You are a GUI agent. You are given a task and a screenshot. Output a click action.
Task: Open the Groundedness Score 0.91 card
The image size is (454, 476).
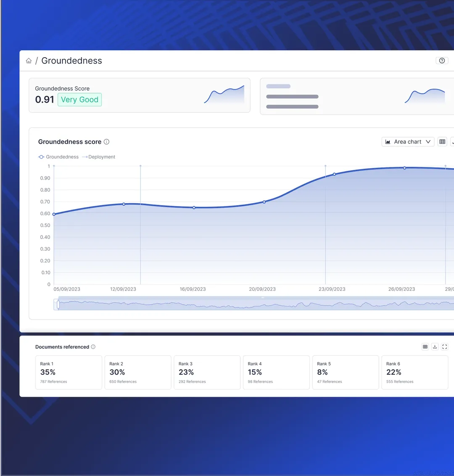coord(140,95)
